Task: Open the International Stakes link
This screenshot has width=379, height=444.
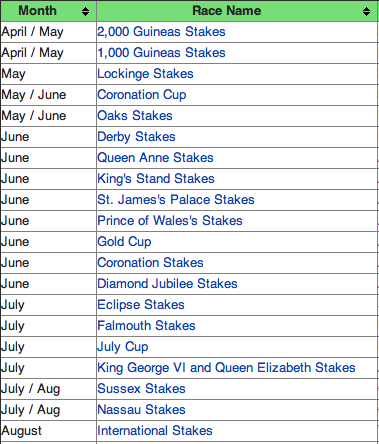Action: point(155,431)
